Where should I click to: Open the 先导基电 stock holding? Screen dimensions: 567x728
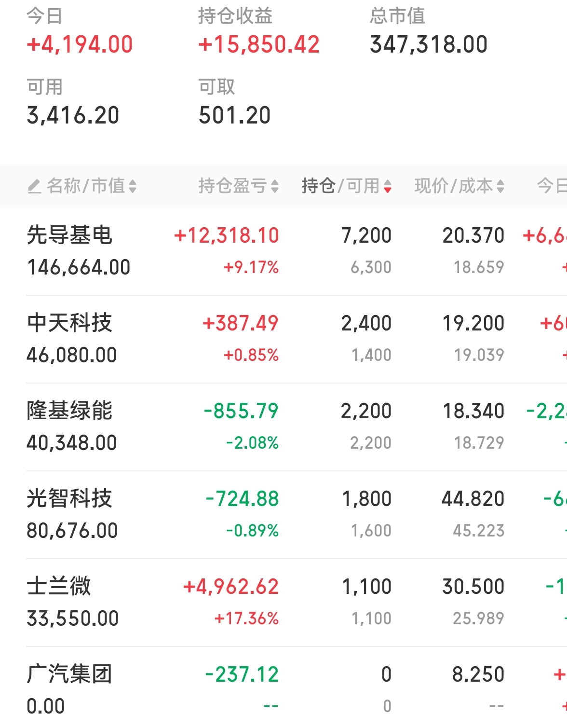click(70, 235)
